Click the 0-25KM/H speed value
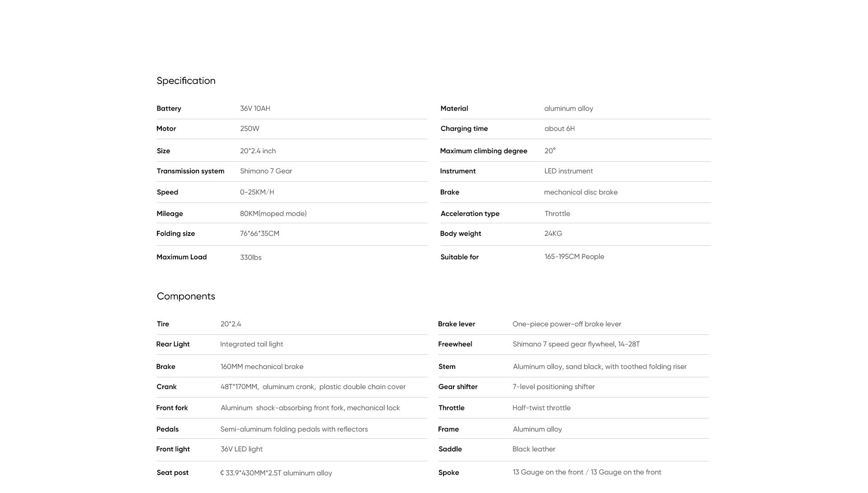 point(257,193)
